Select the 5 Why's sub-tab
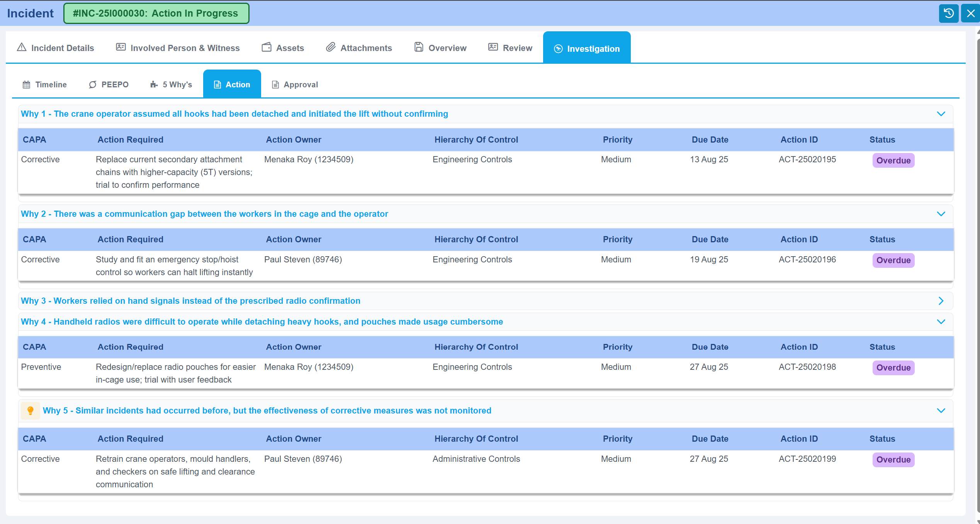Image resolution: width=980 pixels, height=524 pixels. click(171, 85)
